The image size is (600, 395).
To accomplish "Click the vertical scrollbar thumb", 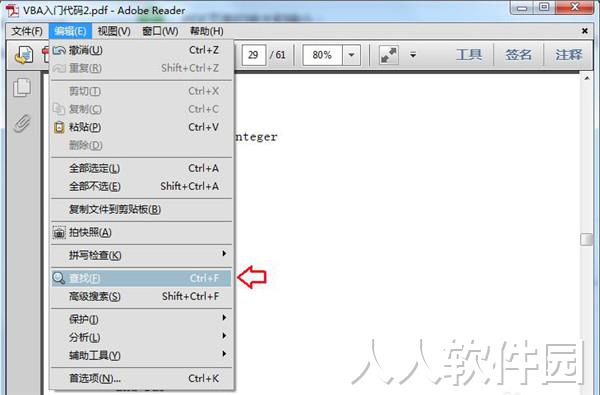I will coord(586,240).
